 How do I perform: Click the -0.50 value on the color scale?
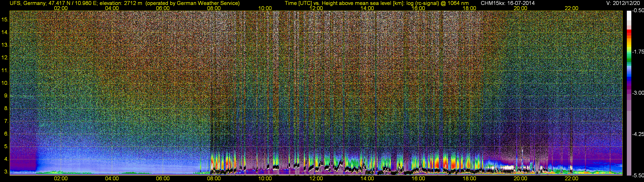(x=638, y=10)
